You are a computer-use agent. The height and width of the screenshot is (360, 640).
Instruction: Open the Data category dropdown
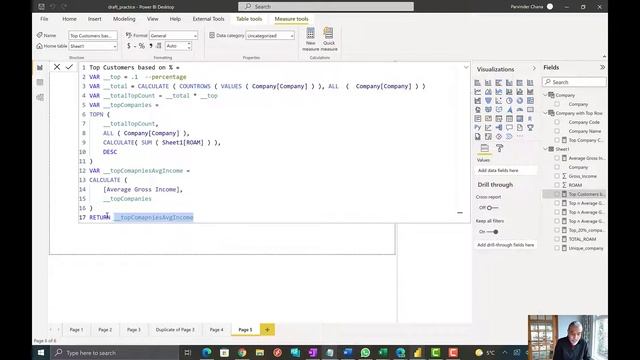[270, 36]
